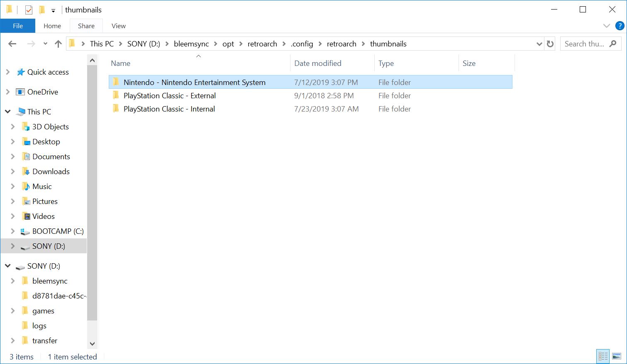The width and height of the screenshot is (627, 364).
Task: Click 'This PC' in address breadcrumb
Action: (x=102, y=44)
